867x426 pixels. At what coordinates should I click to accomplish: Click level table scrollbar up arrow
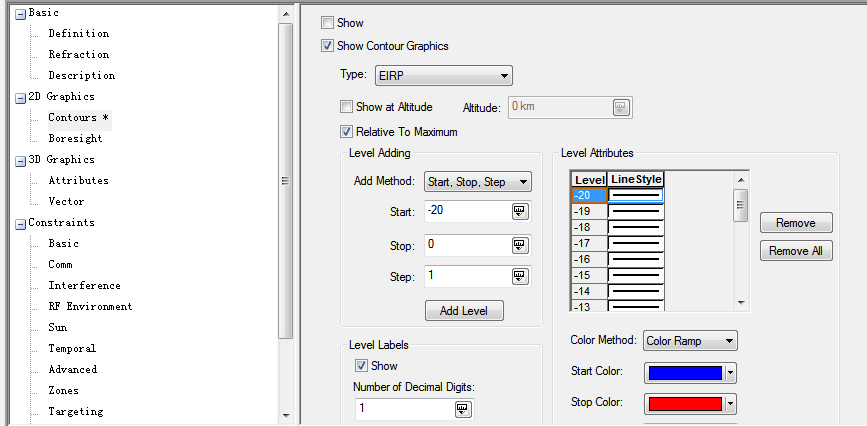741,179
